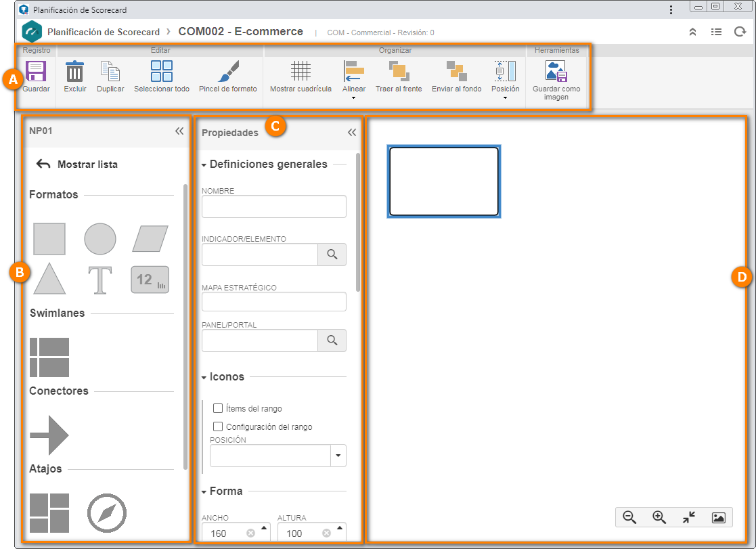This screenshot has width=756, height=549.
Task: Pick the panel grid shortcut under Atajos
Action: click(x=49, y=513)
